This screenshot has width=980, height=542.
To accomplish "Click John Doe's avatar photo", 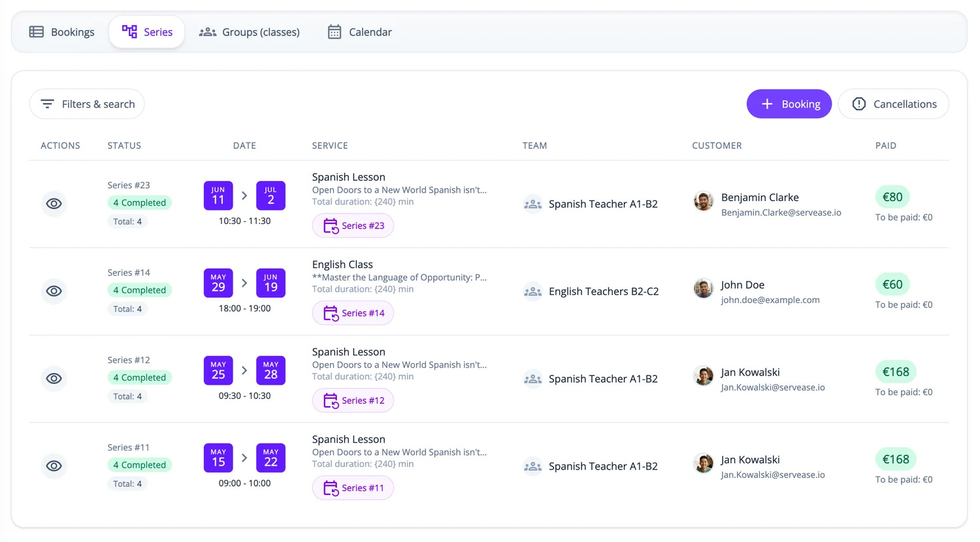I will click(x=704, y=289).
